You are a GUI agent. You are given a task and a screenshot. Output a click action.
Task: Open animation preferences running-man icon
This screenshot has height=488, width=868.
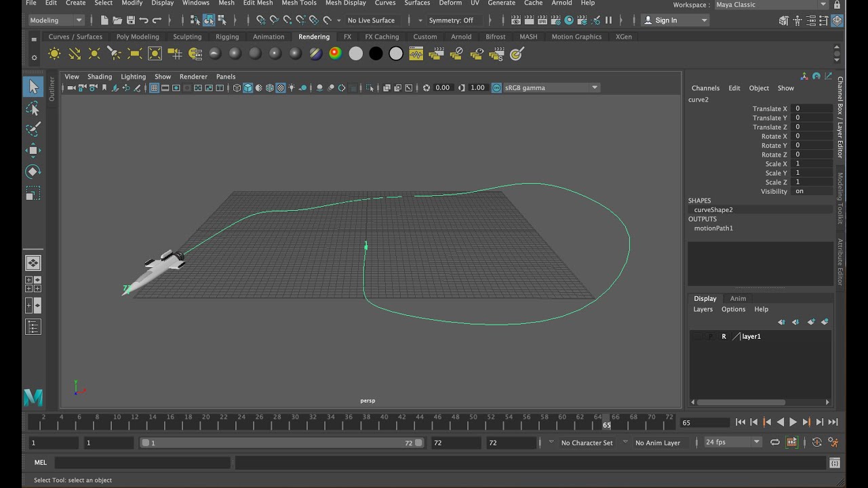(834, 443)
